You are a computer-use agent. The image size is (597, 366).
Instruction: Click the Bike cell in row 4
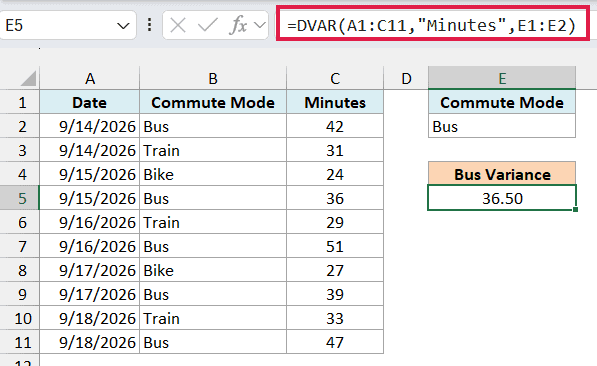[213, 174]
